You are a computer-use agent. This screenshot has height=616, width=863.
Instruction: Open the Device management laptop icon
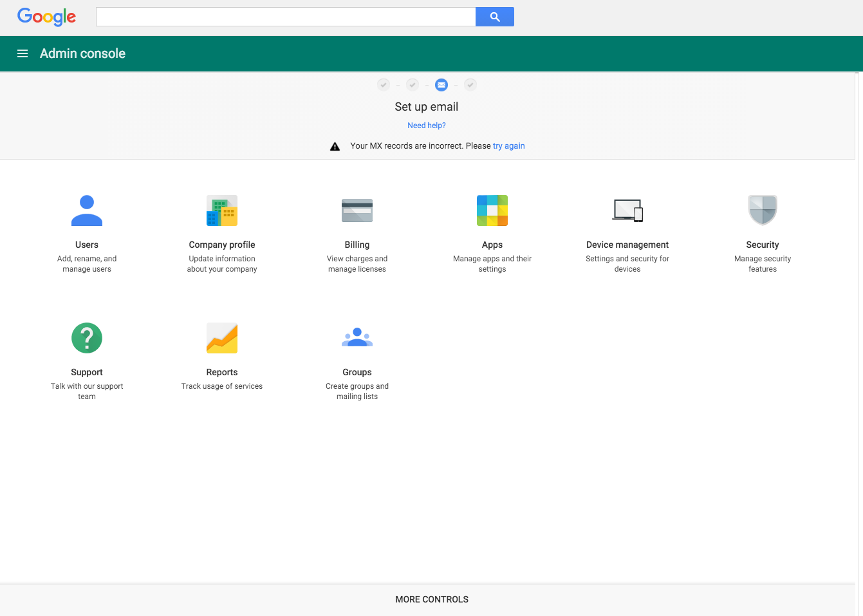coord(627,210)
